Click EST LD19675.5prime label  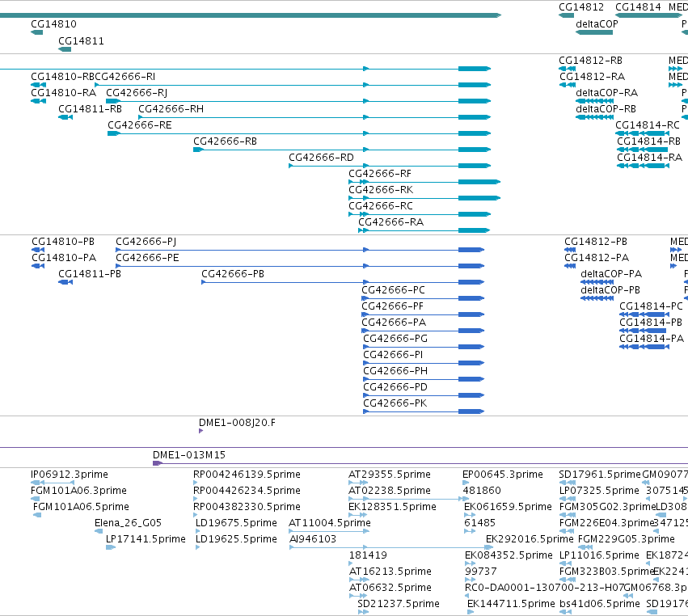237,523
